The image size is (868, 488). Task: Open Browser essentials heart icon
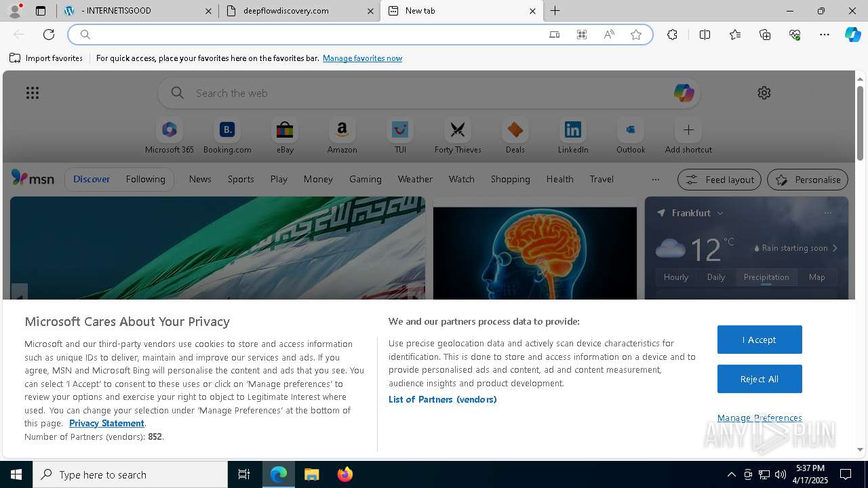click(795, 35)
